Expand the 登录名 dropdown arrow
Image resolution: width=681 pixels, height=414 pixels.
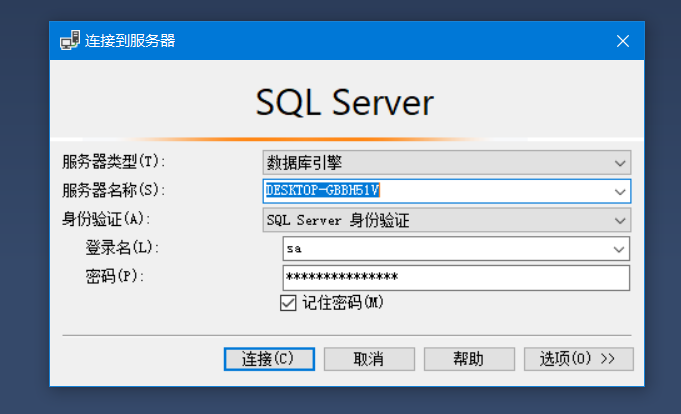[618, 249]
